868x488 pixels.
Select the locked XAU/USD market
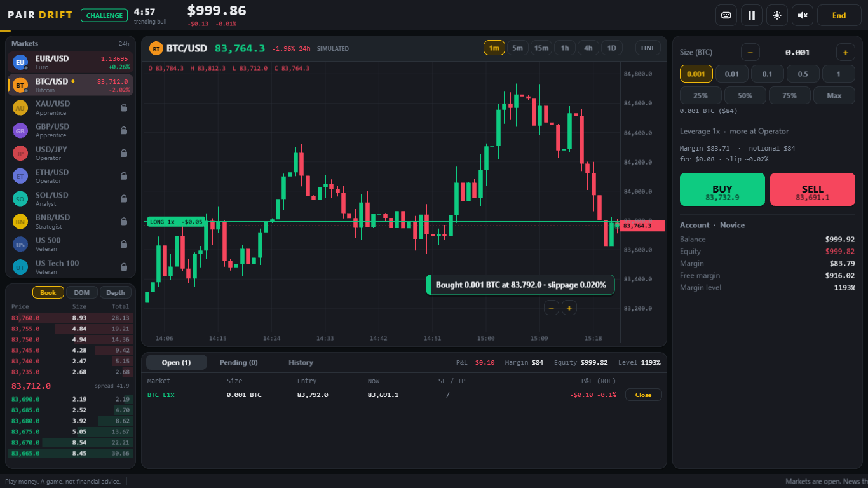(x=71, y=107)
